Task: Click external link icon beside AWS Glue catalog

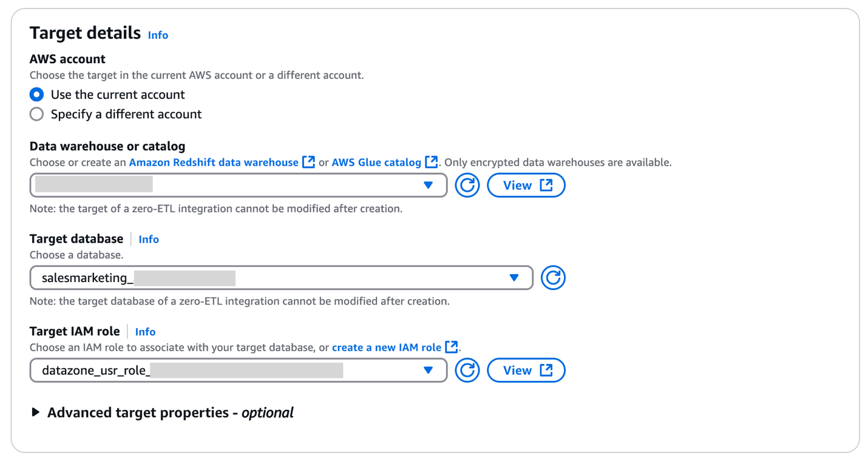Action: coord(432,163)
